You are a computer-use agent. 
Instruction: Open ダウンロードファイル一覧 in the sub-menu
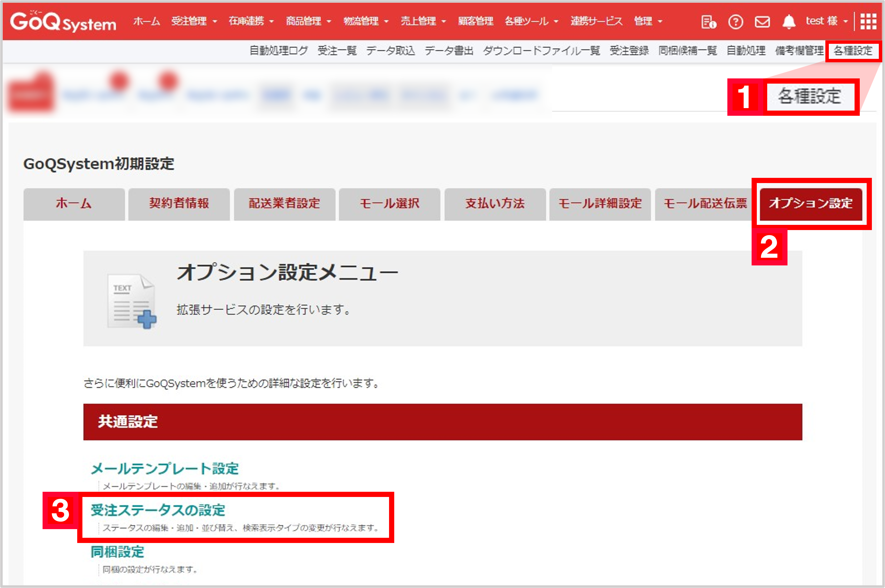[541, 50]
